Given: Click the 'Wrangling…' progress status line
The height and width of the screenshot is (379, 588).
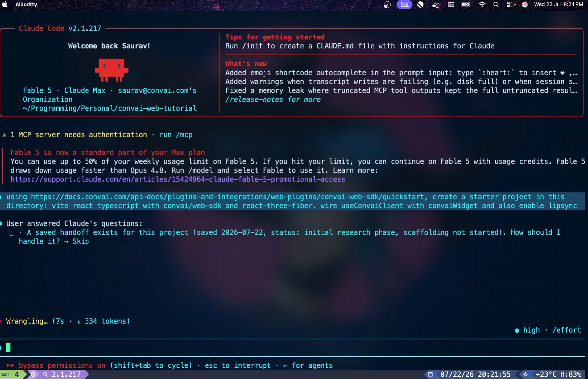Looking at the screenshot, I should point(68,321).
